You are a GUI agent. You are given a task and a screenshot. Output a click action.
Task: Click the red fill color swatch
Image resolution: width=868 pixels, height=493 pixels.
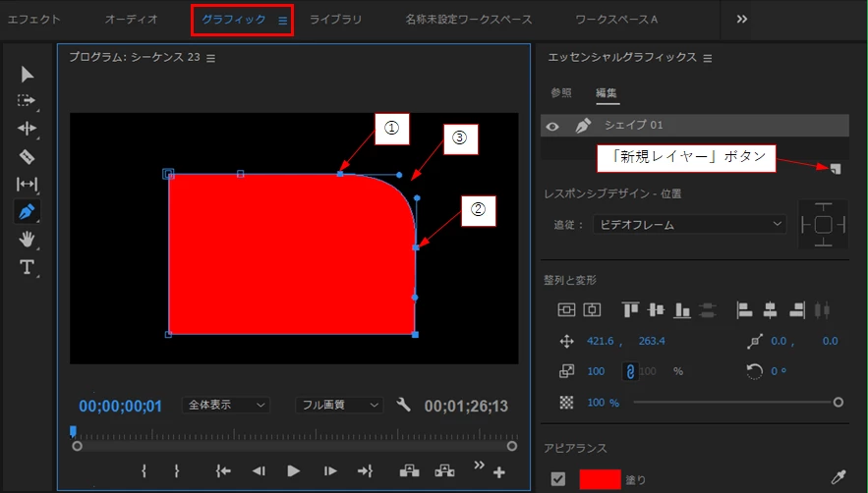point(600,479)
